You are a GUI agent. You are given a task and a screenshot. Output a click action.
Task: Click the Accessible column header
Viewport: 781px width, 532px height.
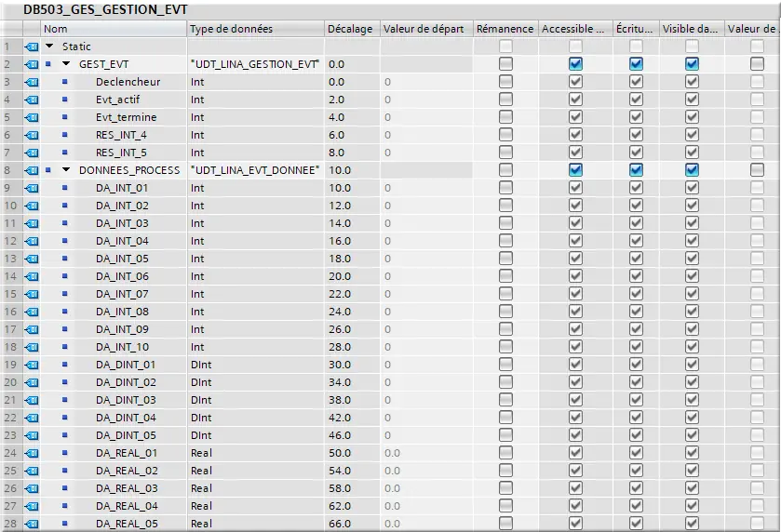point(575,29)
